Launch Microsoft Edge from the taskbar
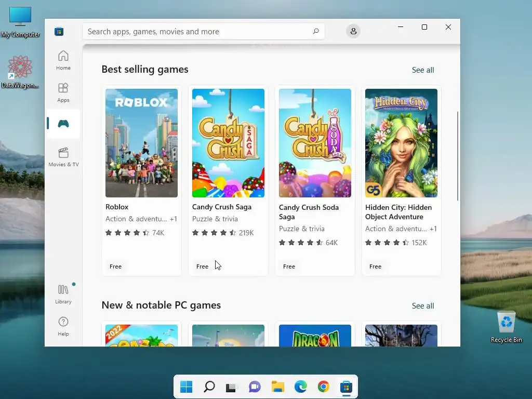Screen dimensions: 532x399 (301, 387)
